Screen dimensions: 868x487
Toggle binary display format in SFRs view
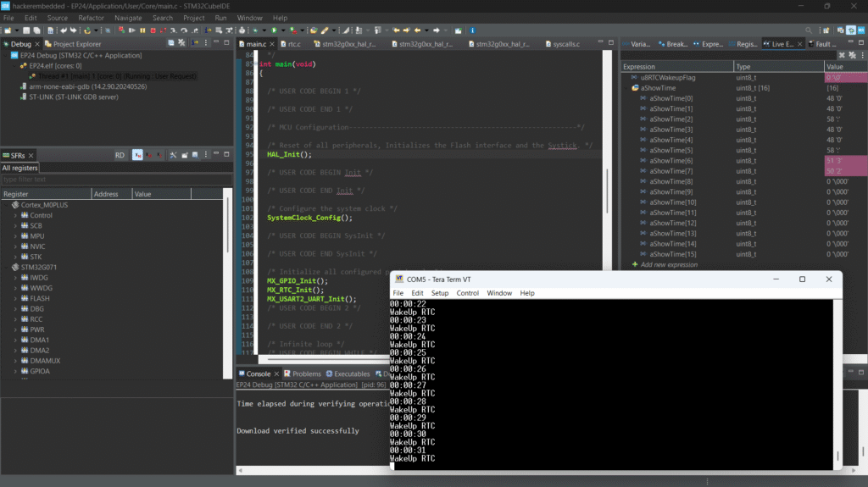coord(159,155)
